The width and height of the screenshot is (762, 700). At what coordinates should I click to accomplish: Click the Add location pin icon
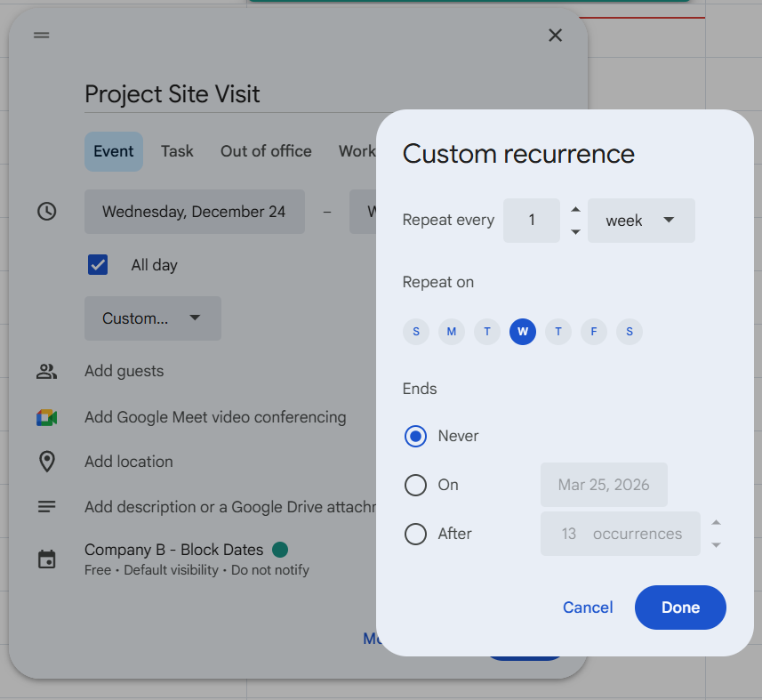[x=46, y=461]
